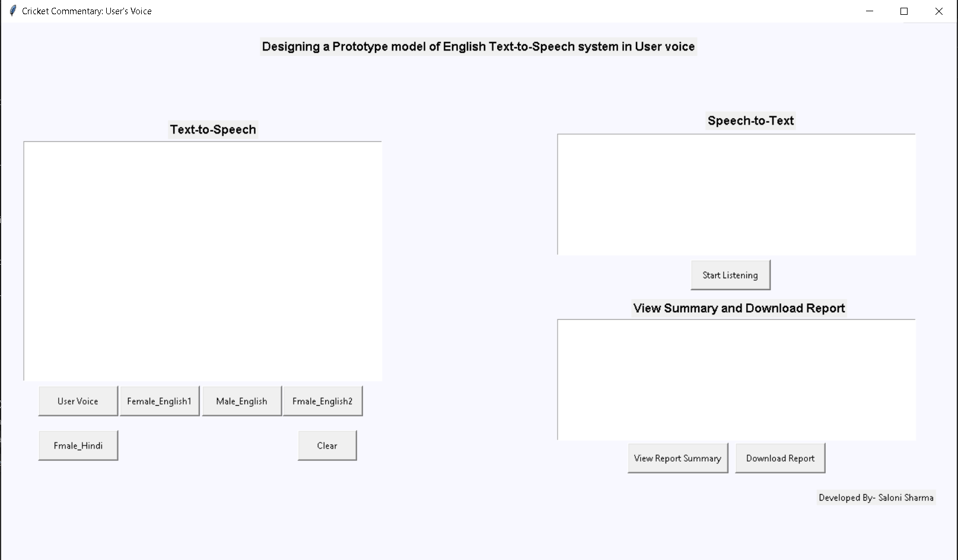This screenshot has width=958, height=560.
Task: Minimize the Cricket Commentary window
Action: pos(870,11)
